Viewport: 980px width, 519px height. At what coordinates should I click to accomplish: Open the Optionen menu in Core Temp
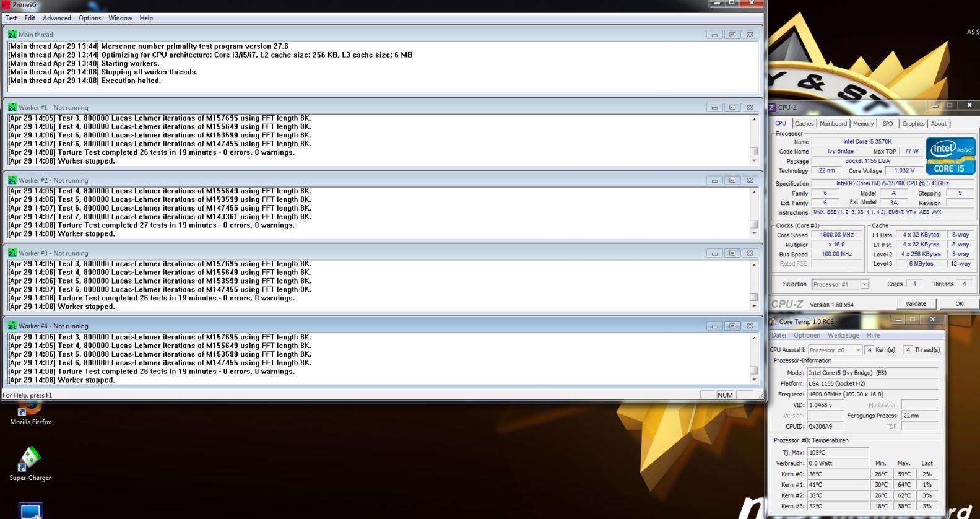pos(807,335)
